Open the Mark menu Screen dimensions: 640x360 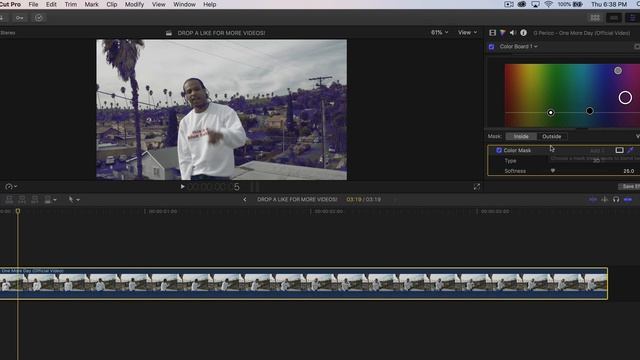coord(91,4)
